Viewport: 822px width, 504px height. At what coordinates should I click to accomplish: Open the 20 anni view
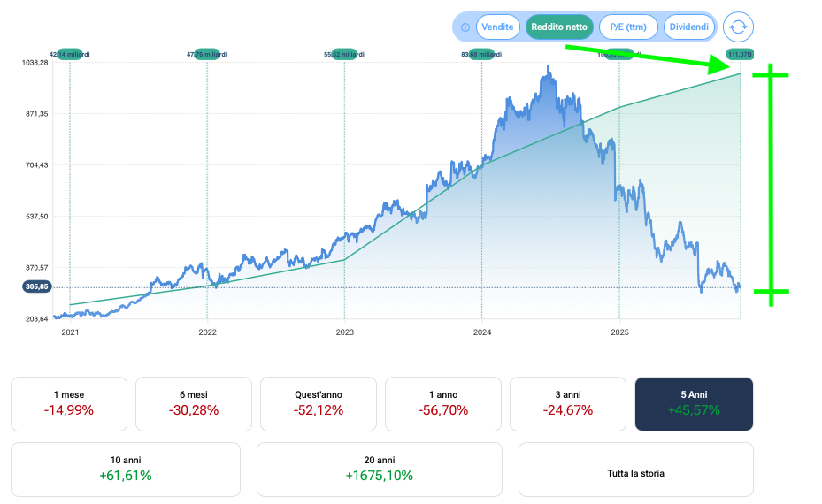tap(379, 469)
